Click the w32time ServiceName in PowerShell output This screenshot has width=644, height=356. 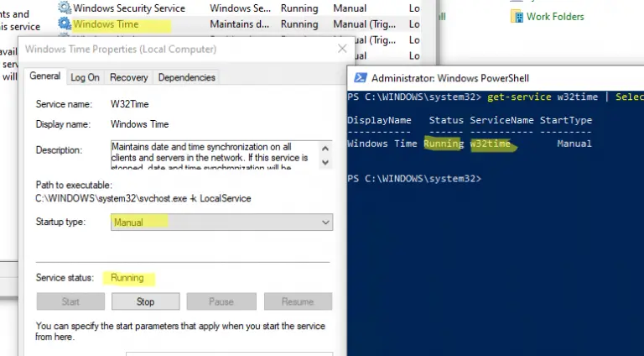(490, 144)
